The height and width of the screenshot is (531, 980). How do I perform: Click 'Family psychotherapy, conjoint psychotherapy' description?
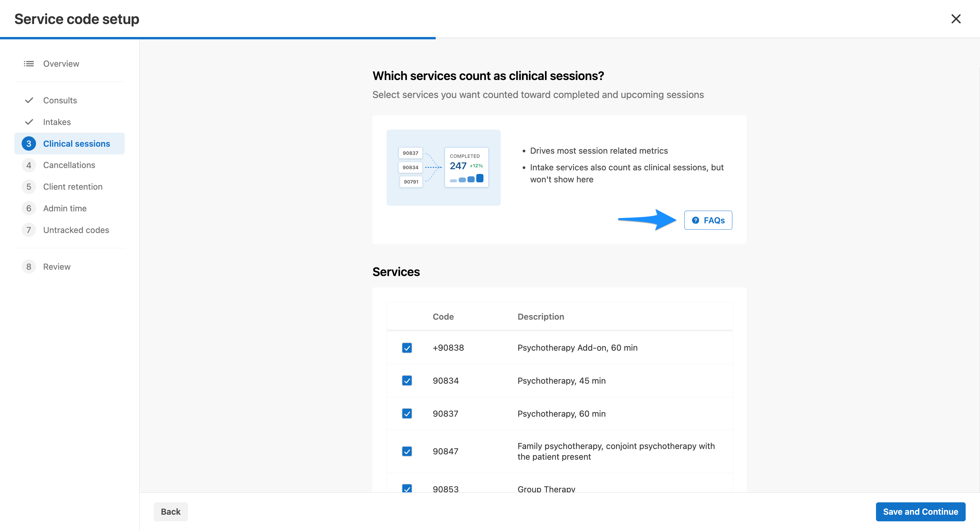(616, 452)
